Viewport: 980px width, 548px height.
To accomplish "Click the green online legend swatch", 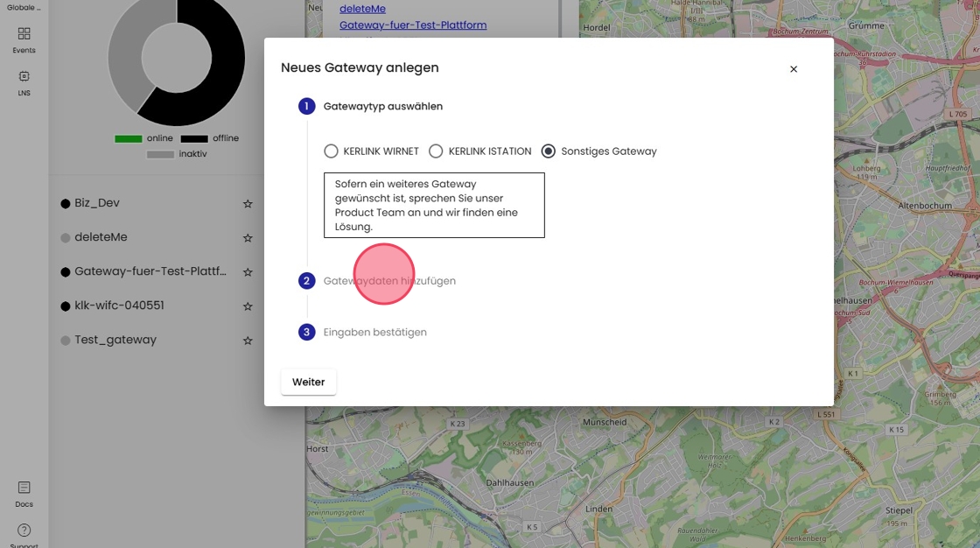I will tap(128, 138).
